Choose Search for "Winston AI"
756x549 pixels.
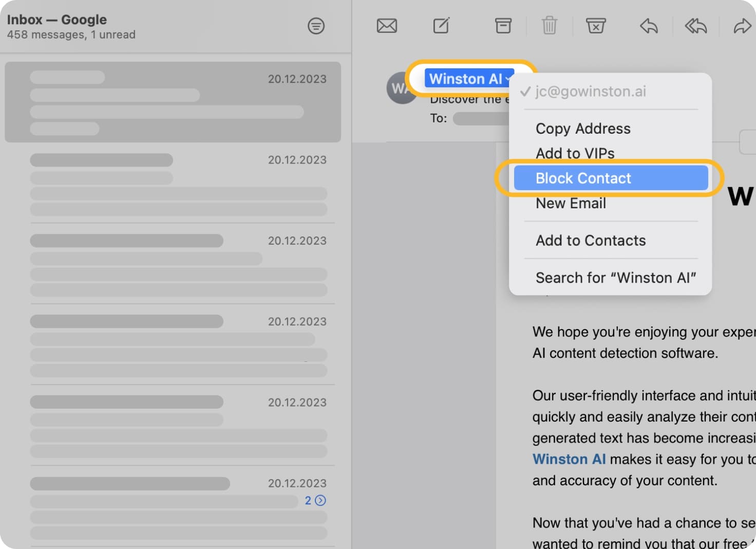click(616, 277)
